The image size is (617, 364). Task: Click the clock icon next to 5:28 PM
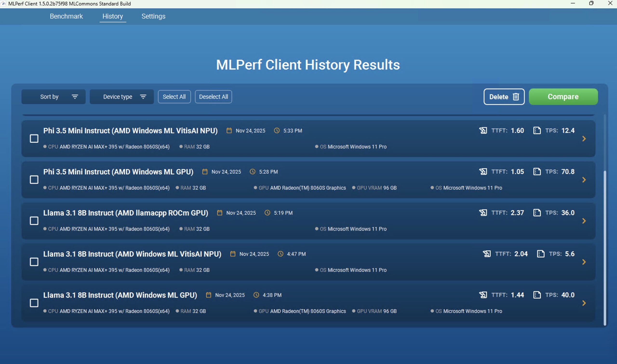pyautogui.click(x=252, y=172)
